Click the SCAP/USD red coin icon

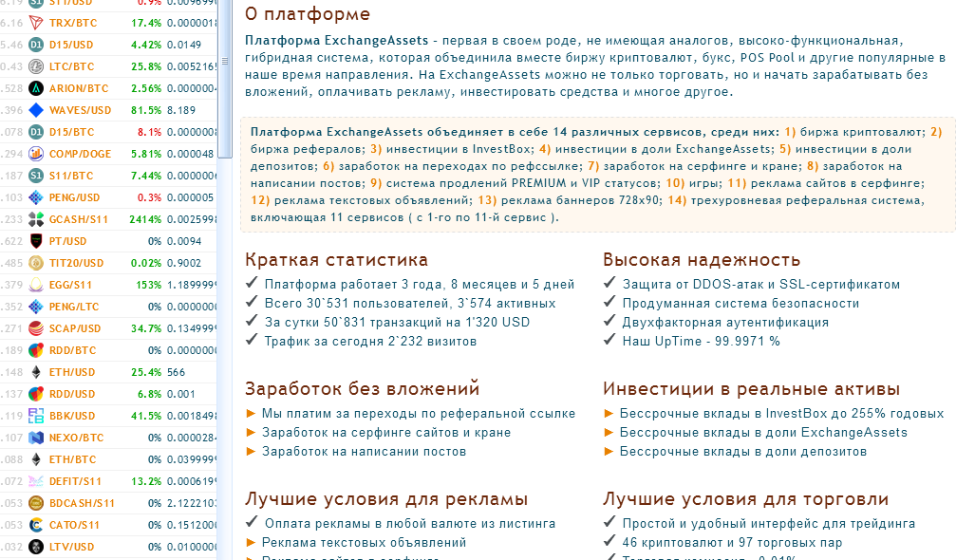point(36,328)
